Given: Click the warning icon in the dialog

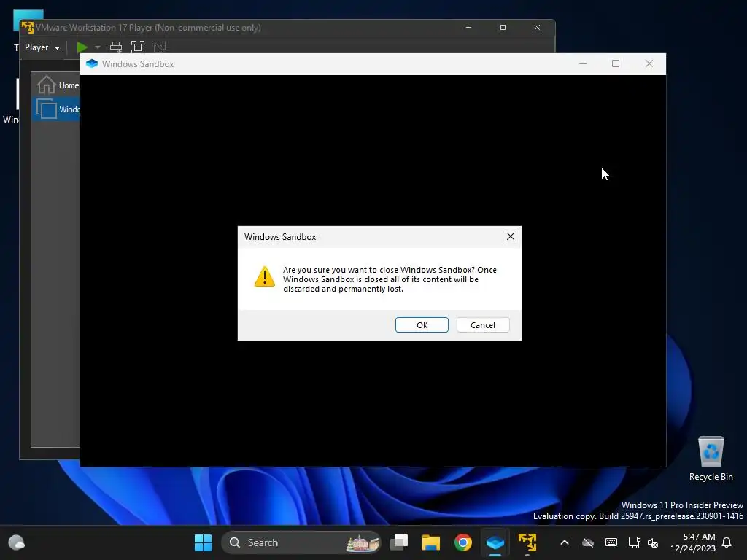Looking at the screenshot, I should point(264,276).
